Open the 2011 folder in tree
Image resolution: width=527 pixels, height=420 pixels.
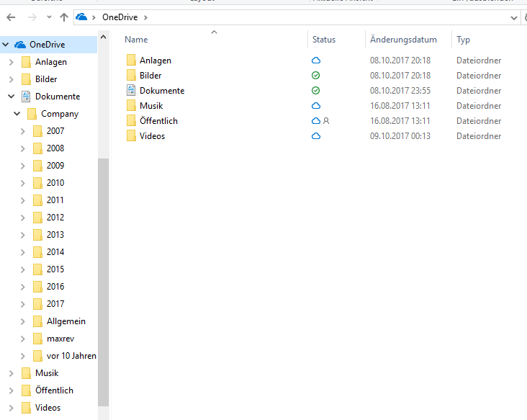55,200
